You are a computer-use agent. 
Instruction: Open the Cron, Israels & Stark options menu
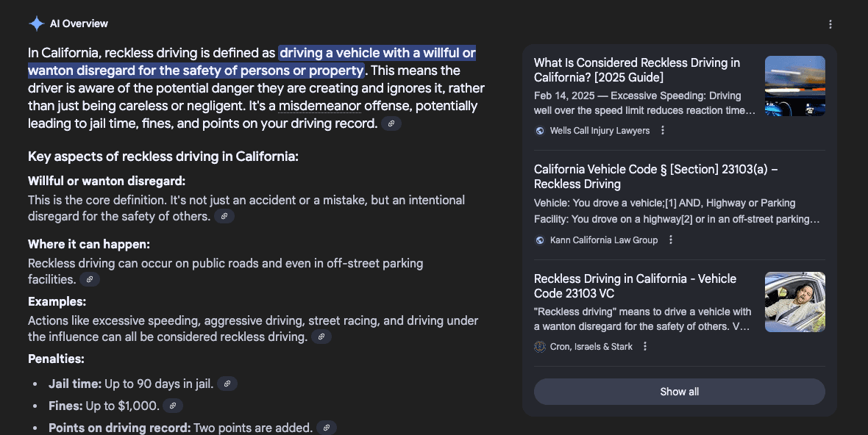pyautogui.click(x=645, y=347)
